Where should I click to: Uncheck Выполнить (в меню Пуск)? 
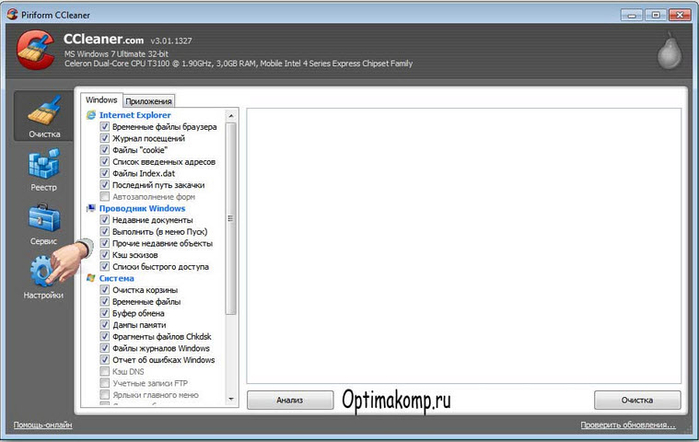pos(104,231)
